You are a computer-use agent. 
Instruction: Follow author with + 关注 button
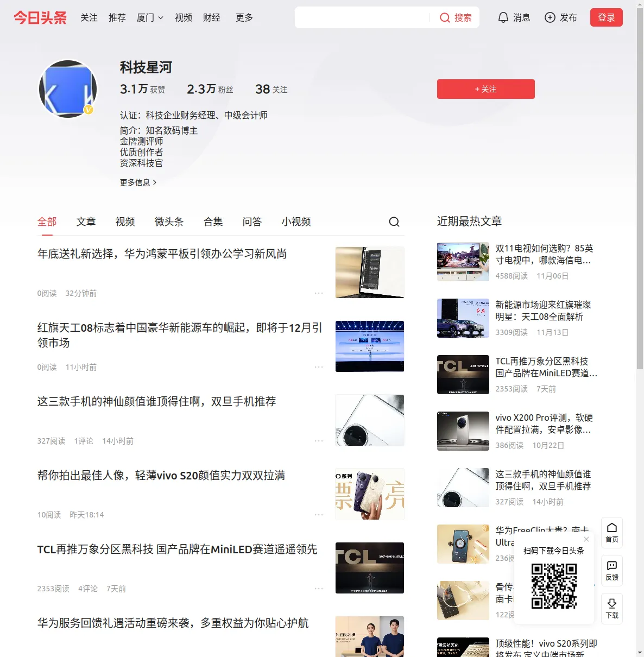486,89
